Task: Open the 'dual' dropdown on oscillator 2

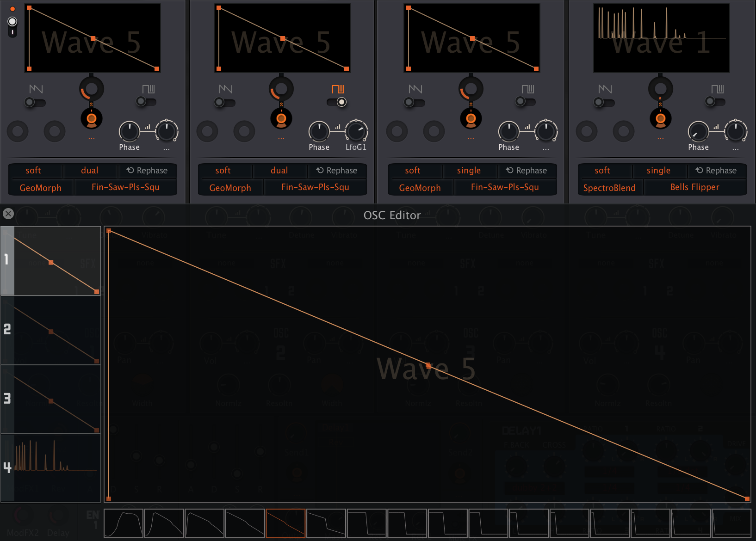Action: pyautogui.click(x=279, y=171)
